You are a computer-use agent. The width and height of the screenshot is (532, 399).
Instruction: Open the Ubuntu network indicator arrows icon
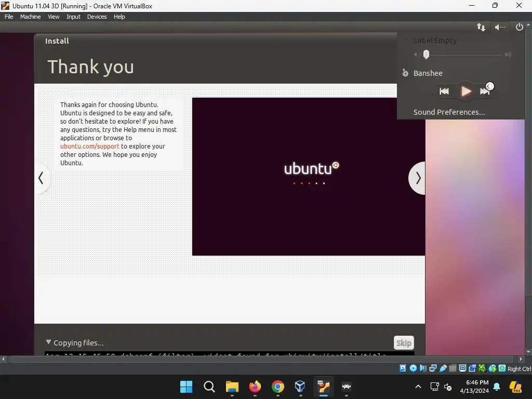point(481,27)
